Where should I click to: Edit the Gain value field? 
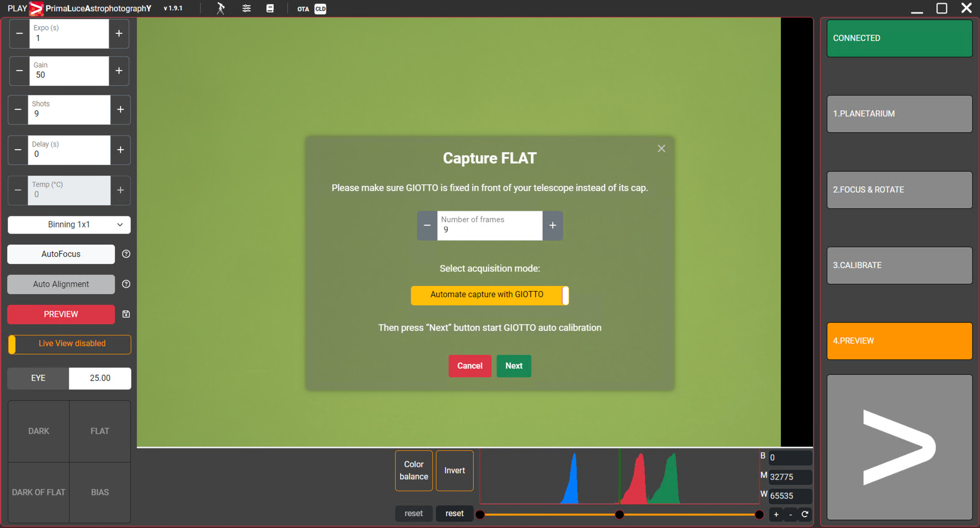click(69, 71)
